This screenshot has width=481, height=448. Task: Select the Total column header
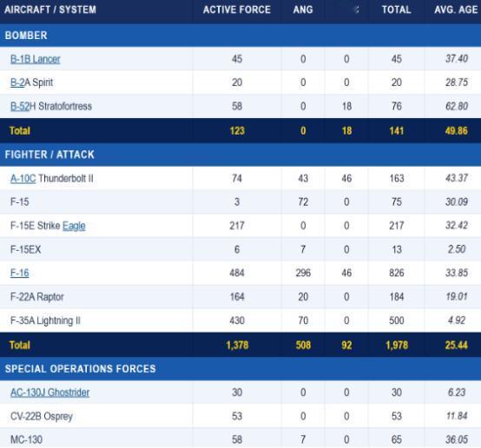[x=396, y=10]
